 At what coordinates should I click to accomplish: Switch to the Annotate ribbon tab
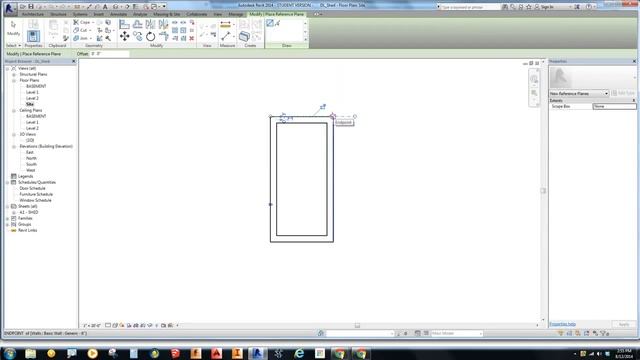118,14
